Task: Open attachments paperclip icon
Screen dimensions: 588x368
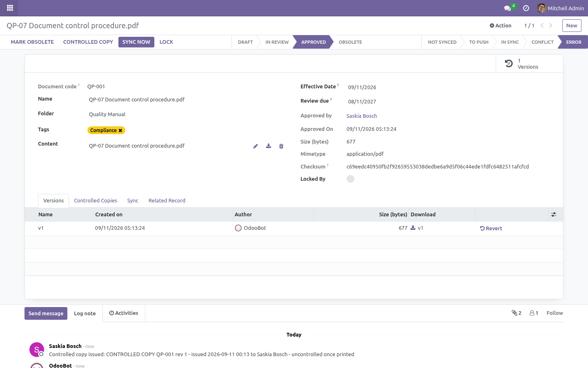Action: pyautogui.click(x=517, y=313)
